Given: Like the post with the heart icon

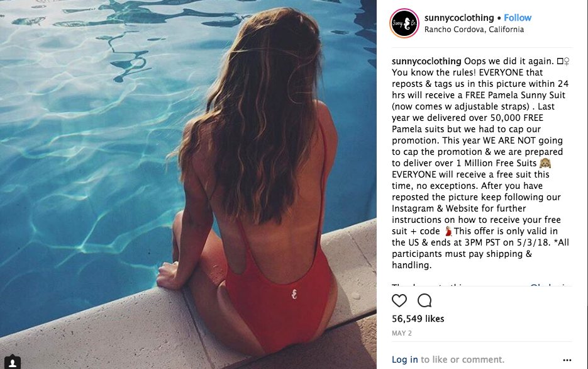Looking at the screenshot, I should pyautogui.click(x=399, y=301).
